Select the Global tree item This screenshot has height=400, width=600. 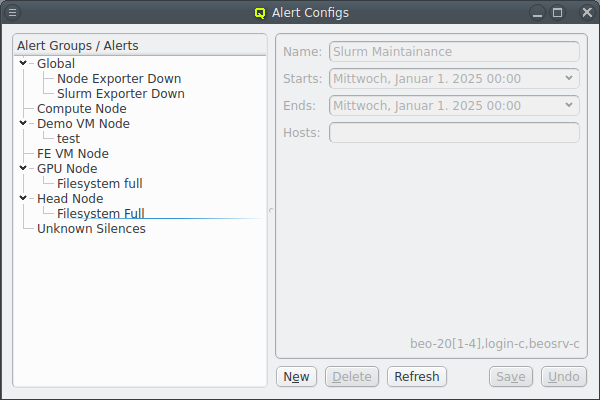click(x=56, y=64)
